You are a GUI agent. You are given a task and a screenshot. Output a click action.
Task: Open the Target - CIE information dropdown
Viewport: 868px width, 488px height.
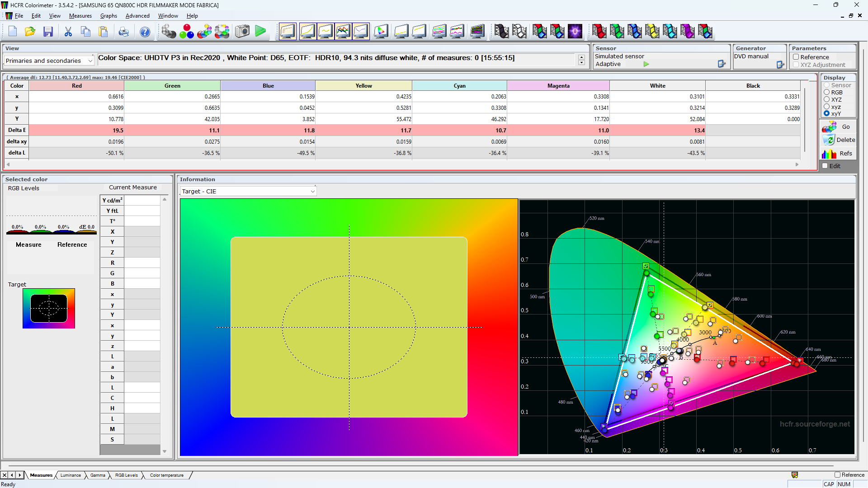pos(312,191)
